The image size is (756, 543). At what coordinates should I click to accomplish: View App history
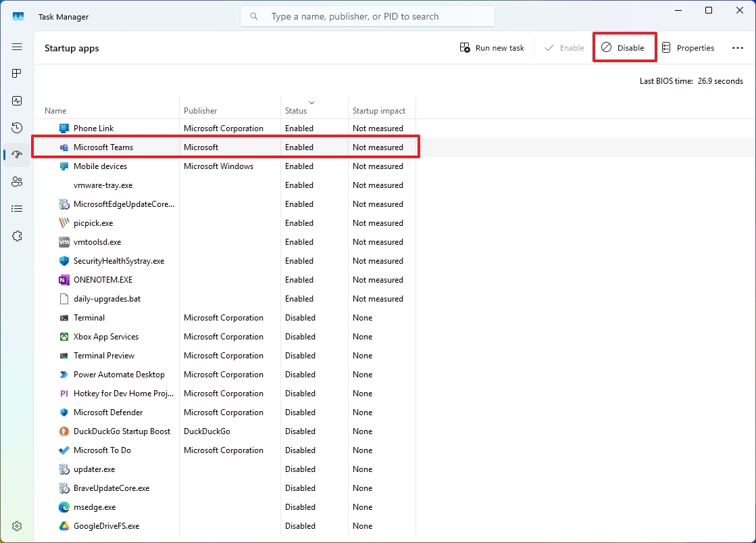(17, 127)
